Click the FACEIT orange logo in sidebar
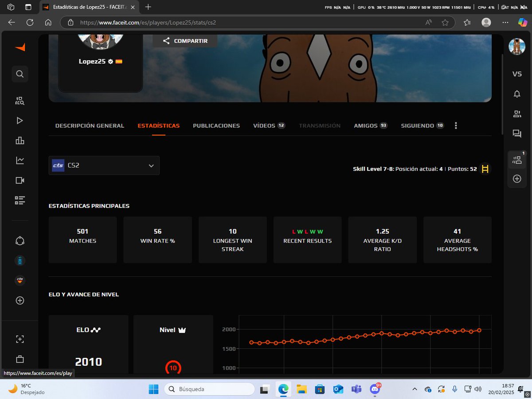This screenshot has width=532, height=399. (x=20, y=47)
